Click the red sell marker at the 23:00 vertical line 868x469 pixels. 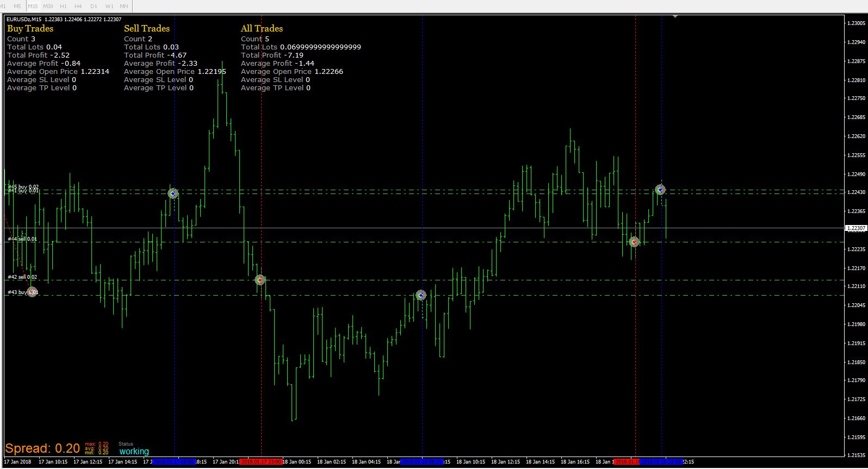coord(260,280)
